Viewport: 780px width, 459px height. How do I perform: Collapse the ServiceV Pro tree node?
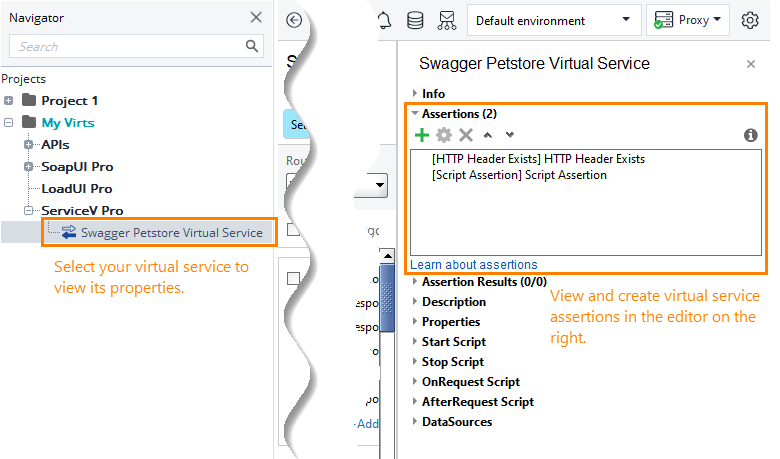(x=28, y=210)
